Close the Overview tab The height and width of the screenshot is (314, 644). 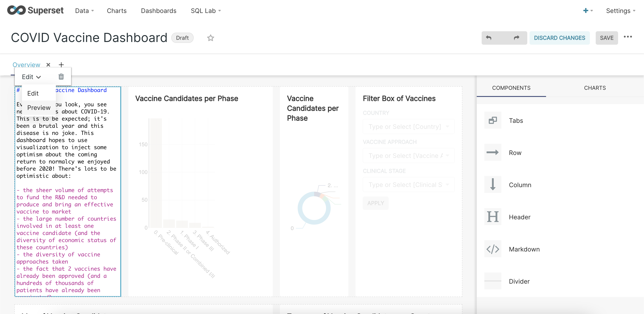(48, 65)
